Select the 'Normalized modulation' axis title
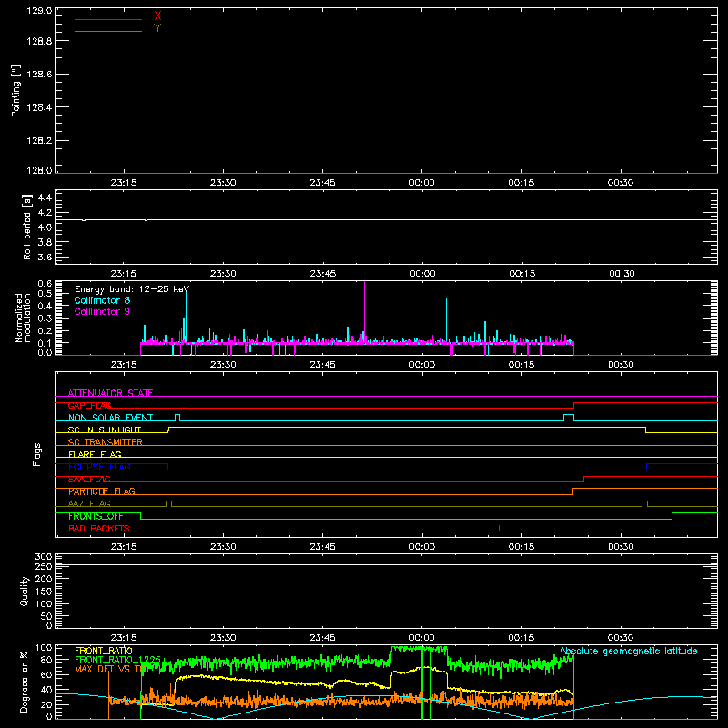The height and width of the screenshot is (728, 728). [23, 318]
